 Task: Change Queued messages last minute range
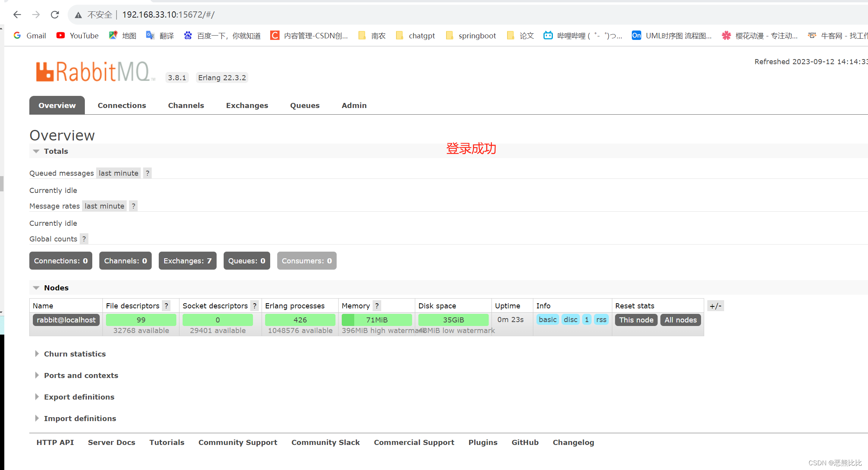click(118, 173)
